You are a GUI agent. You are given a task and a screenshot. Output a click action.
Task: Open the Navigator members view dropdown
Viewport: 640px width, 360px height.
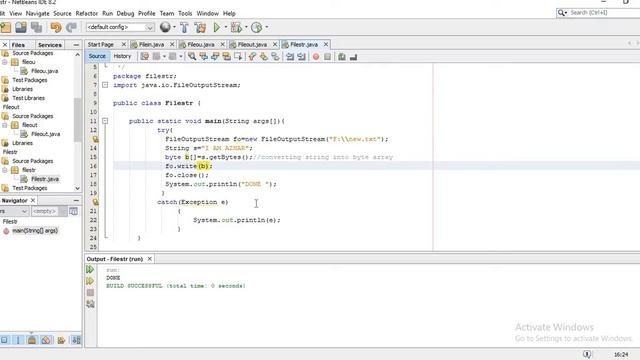click(x=14, y=211)
